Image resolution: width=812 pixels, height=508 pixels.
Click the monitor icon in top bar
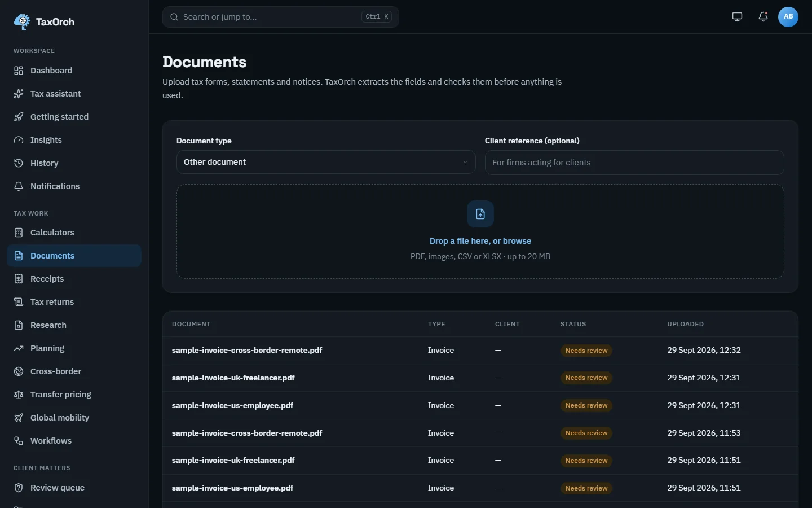[x=737, y=16]
